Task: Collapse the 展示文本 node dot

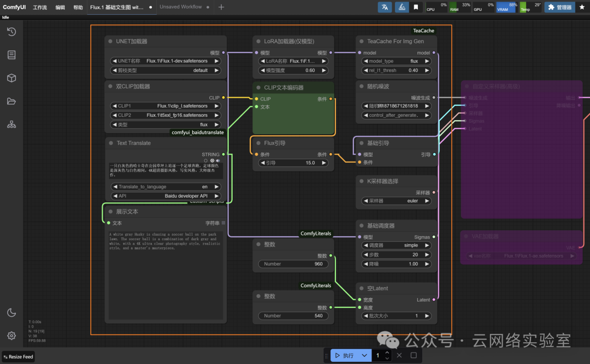Action: (110, 212)
